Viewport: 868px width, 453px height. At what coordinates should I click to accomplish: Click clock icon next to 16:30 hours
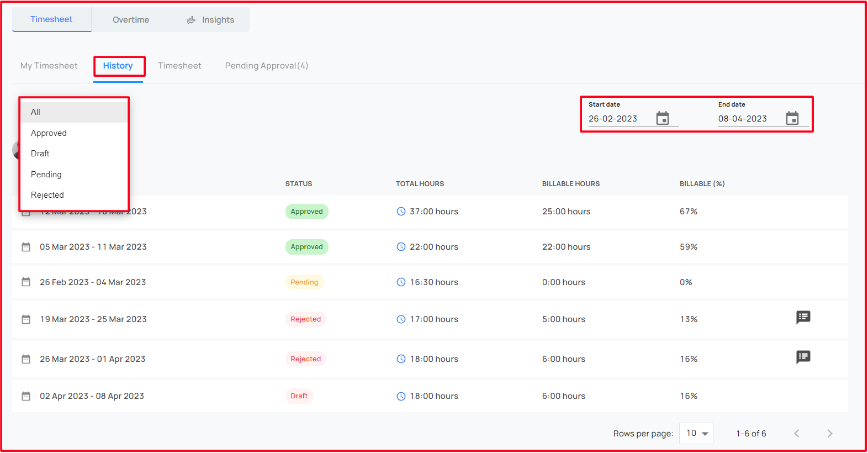coord(401,282)
